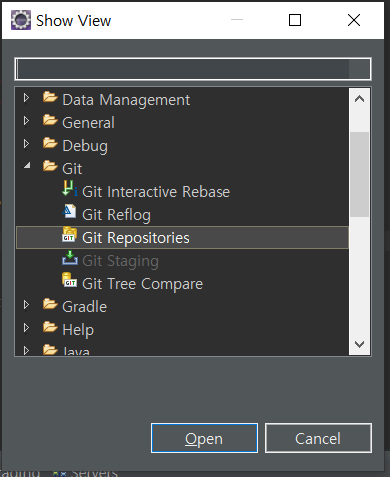Expand the Java category
Image resolution: width=390 pixels, height=477 pixels.
point(26,350)
